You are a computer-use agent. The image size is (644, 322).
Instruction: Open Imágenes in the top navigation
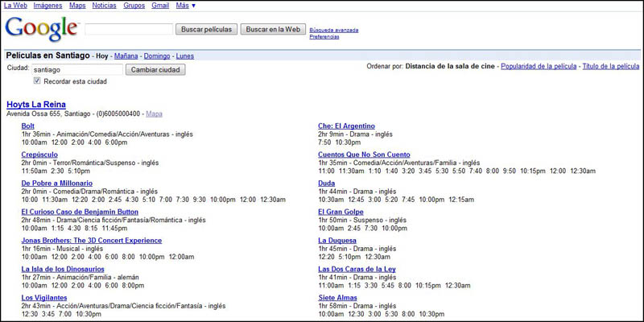[x=47, y=6]
